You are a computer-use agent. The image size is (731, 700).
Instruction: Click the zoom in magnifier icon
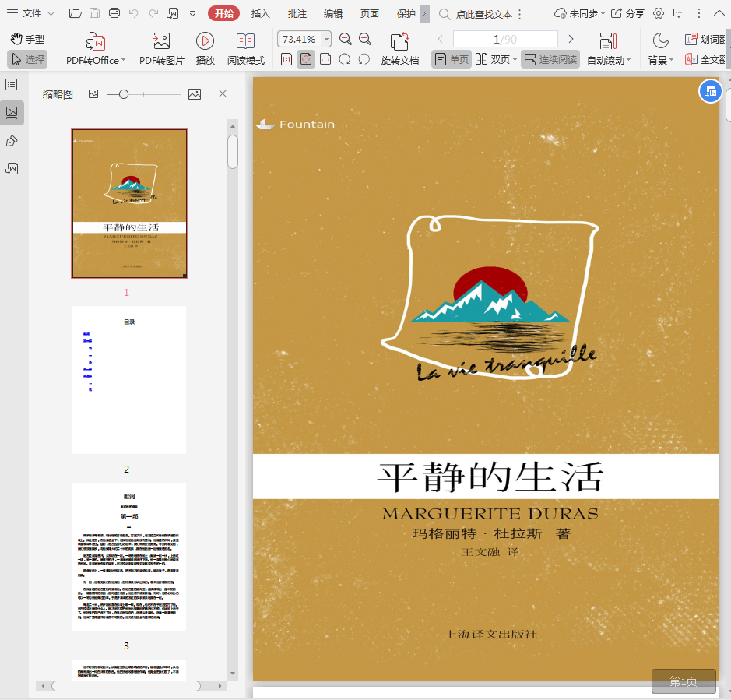(365, 39)
